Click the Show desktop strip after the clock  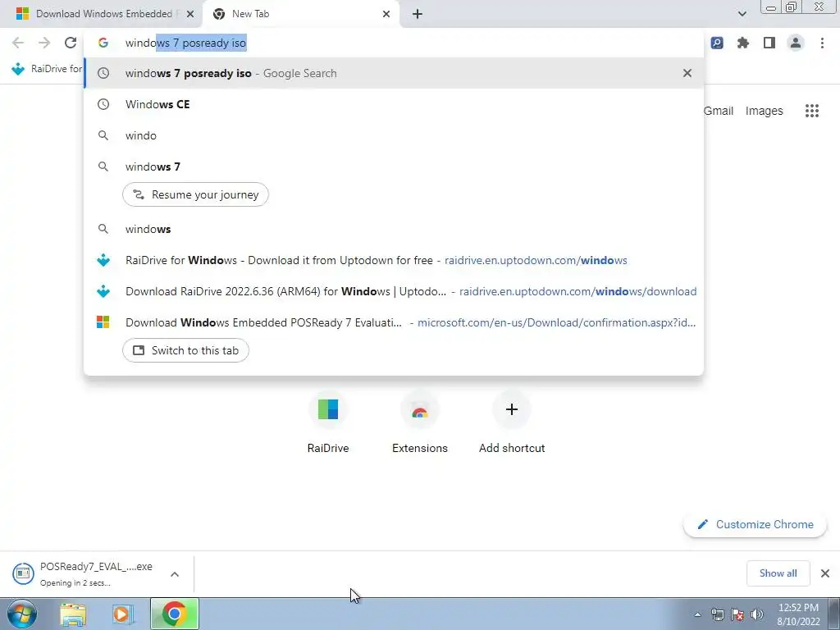[x=833, y=614]
